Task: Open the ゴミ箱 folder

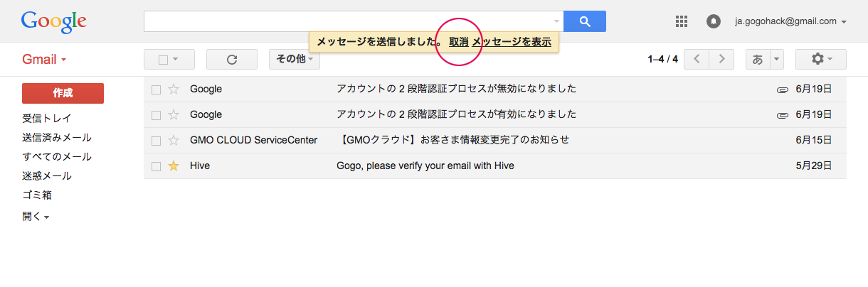Action: [37, 195]
